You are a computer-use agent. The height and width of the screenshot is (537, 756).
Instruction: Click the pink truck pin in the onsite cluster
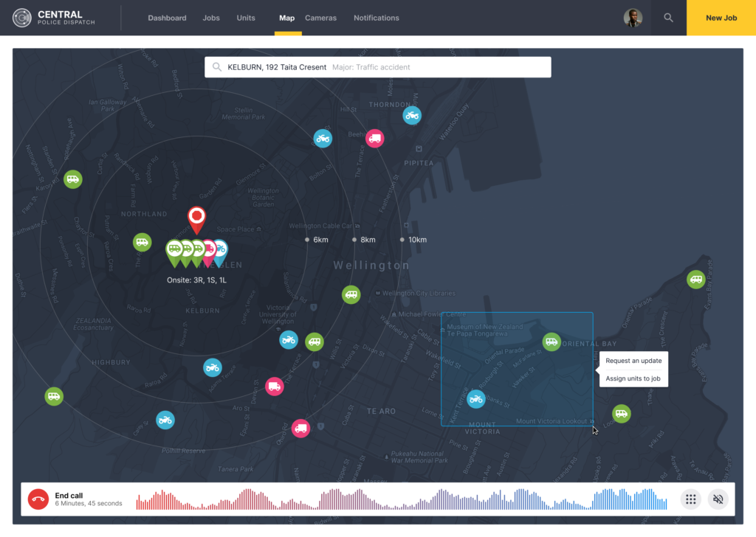coord(209,249)
